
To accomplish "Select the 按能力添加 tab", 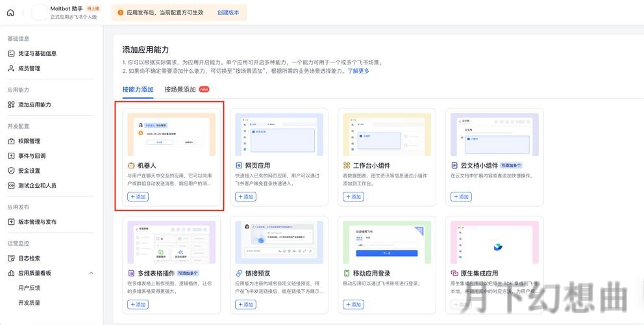I will [138, 90].
